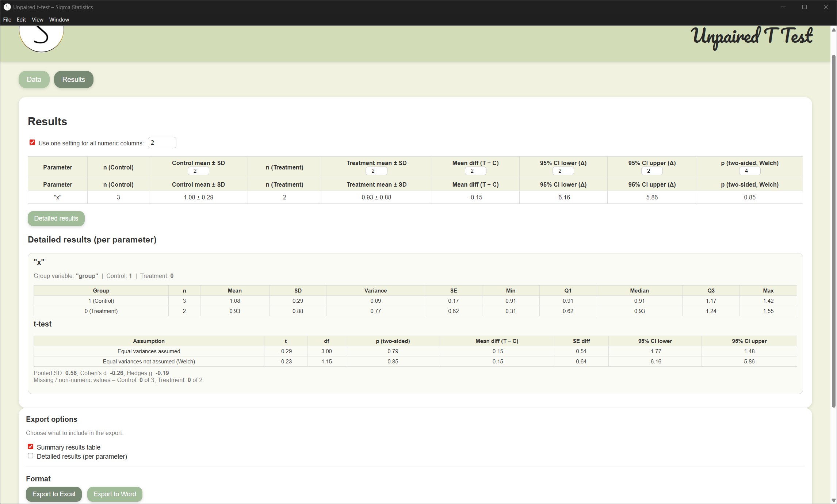Click decimals field under 95% CI upper (Δ)
Screen dimensions: 837x504
pos(652,171)
